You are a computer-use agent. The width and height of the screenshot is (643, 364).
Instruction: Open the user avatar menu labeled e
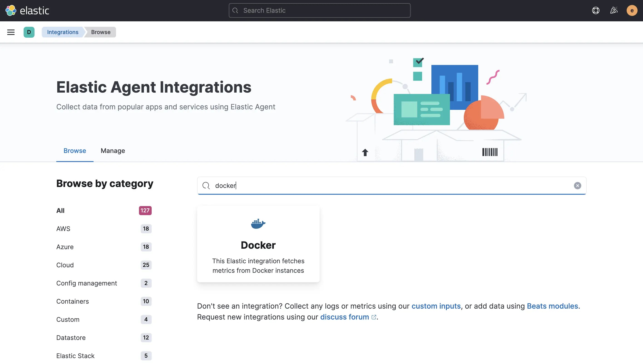(x=632, y=10)
